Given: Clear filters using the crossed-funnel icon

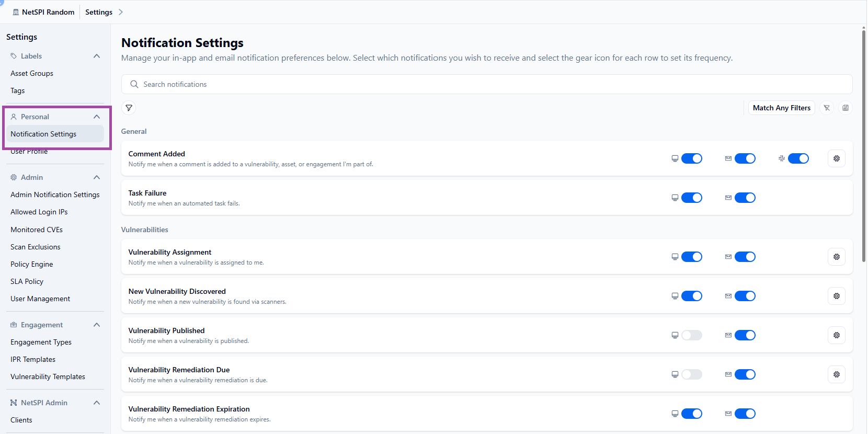Looking at the screenshot, I should click(827, 108).
